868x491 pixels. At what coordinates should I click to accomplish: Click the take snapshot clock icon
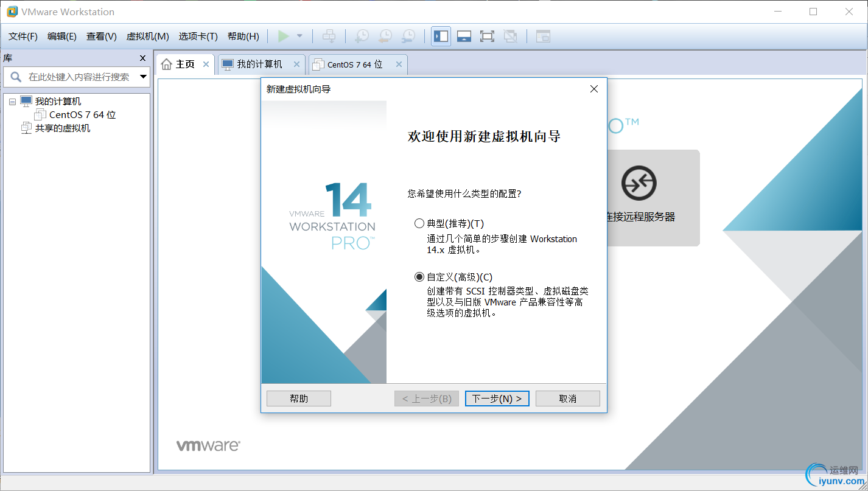362,37
